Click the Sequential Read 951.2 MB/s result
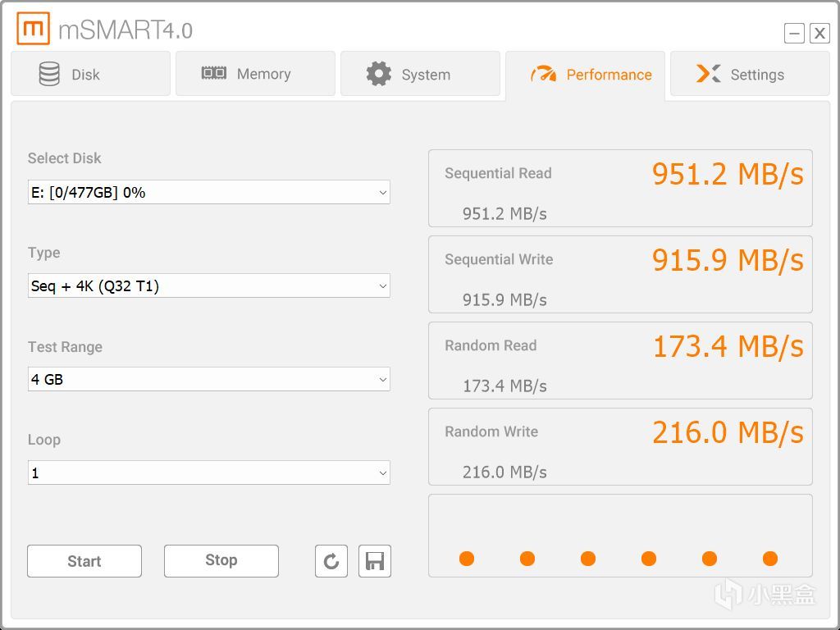Image resolution: width=840 pixels, height=630 pixels. [x=728, y=174]
